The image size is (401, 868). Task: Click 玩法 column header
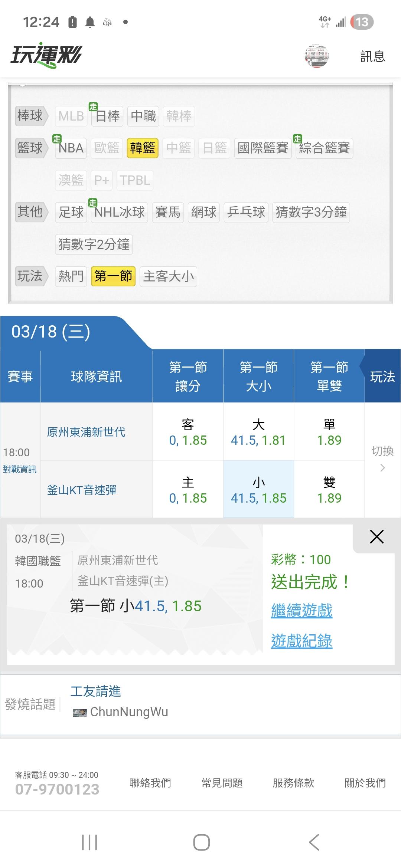[x=382, y=377]
